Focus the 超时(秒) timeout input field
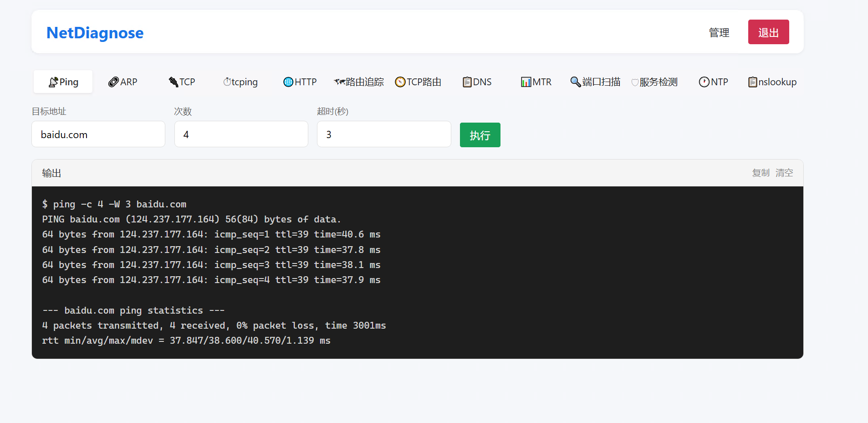This screenshot has height=423, width=868. click(384, 134)
